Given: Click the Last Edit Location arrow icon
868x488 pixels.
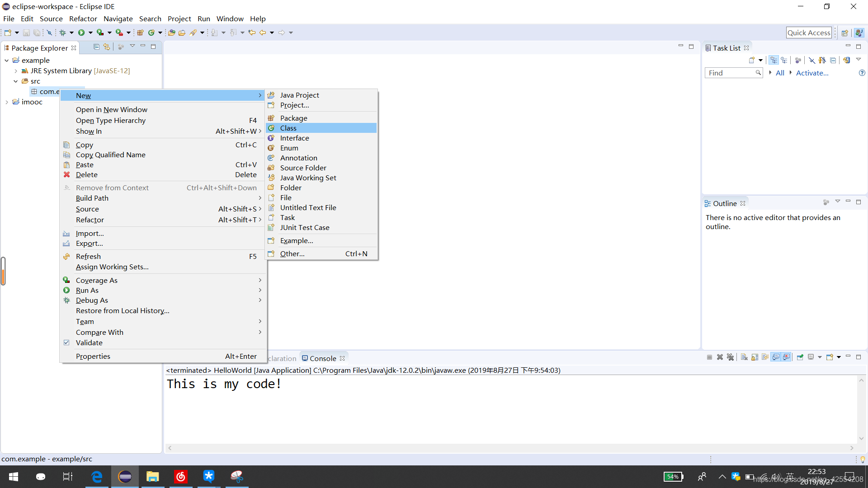Looking at the screenshot, I should click(252, 33).
